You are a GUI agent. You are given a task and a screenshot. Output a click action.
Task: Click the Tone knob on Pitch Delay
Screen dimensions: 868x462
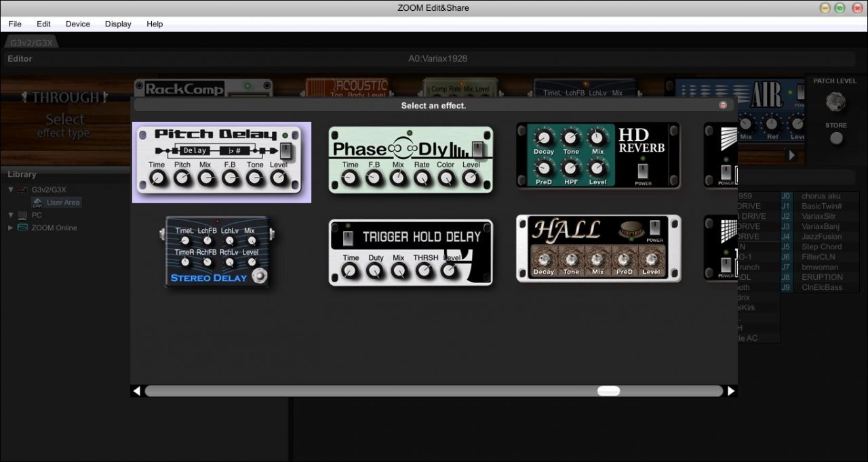pos(255,177)
